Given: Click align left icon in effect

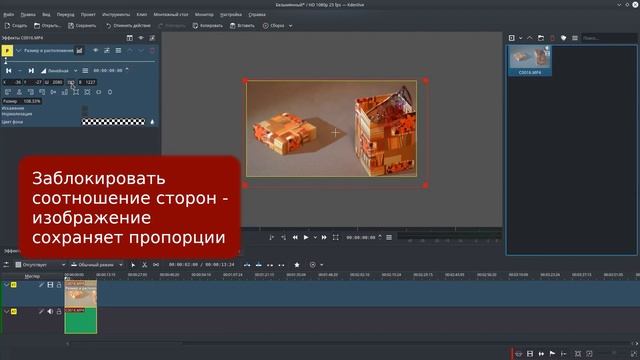Looking at the screenshot, I should click(8, 92).
